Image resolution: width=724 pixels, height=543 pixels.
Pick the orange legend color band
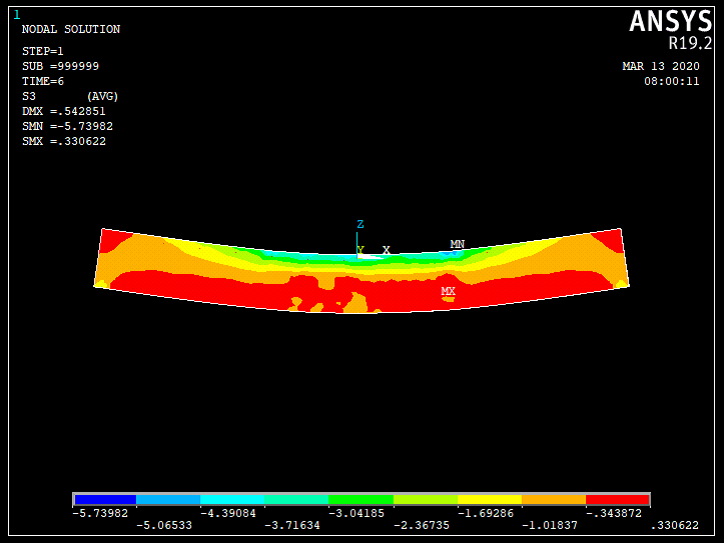[x=553, y=499]
